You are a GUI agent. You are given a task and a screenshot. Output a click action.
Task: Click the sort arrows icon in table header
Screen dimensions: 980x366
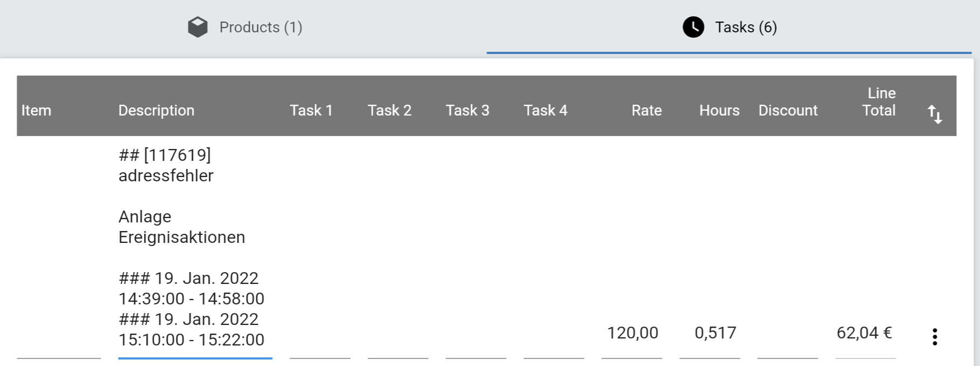click(x=935, y=114)
